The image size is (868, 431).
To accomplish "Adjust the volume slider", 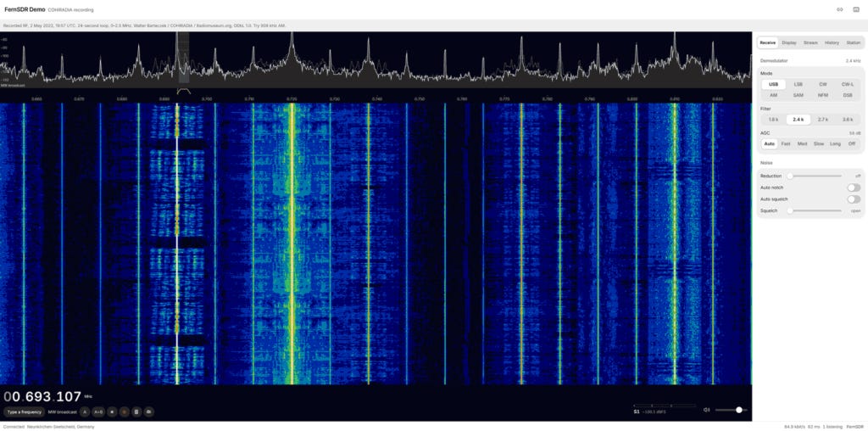I will pos(731,410).
